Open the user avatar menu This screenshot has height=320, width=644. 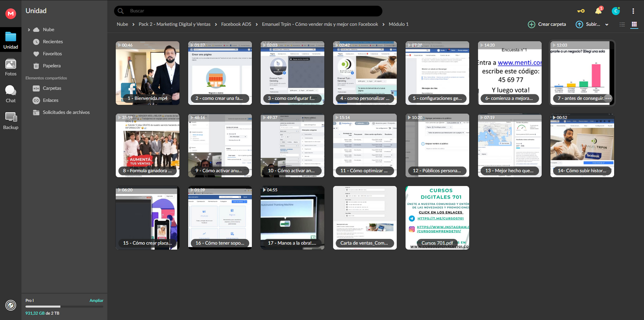615,11
